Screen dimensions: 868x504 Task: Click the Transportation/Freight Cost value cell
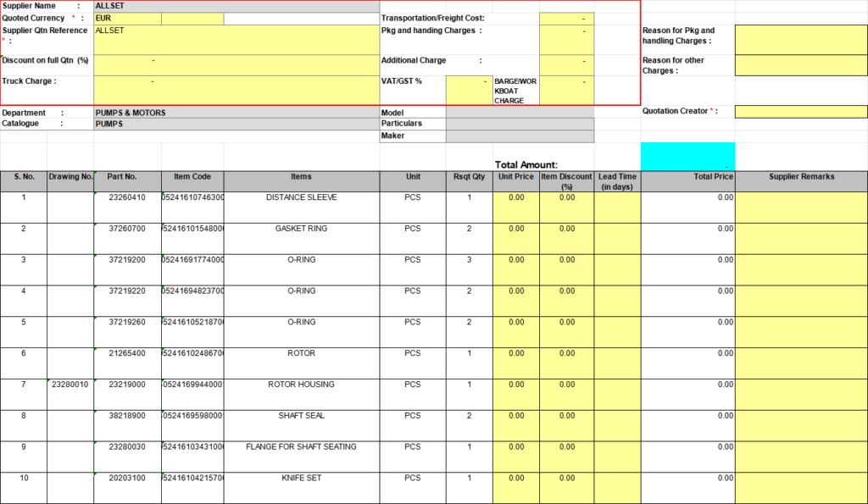pos(566,18)
